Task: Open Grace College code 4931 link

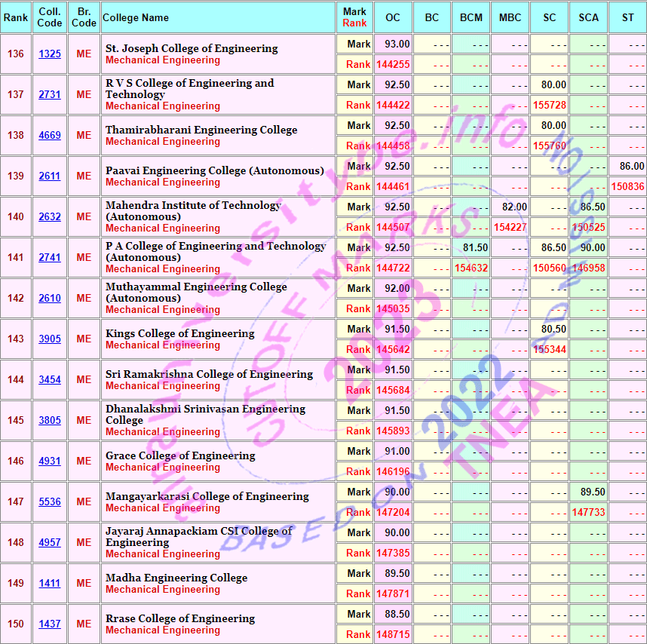Action: tap(50, 462)
